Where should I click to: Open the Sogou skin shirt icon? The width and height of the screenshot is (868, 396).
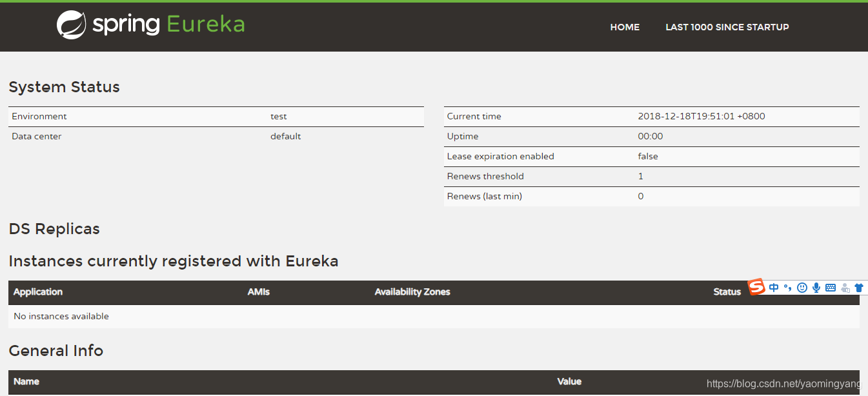pyautogui.click(x=859, y=288)
